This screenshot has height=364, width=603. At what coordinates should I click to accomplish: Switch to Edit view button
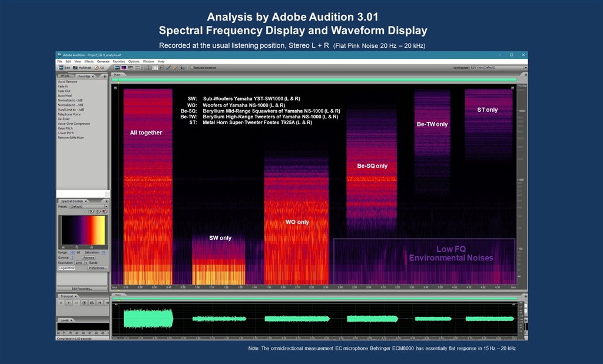[x=64, y=68]
